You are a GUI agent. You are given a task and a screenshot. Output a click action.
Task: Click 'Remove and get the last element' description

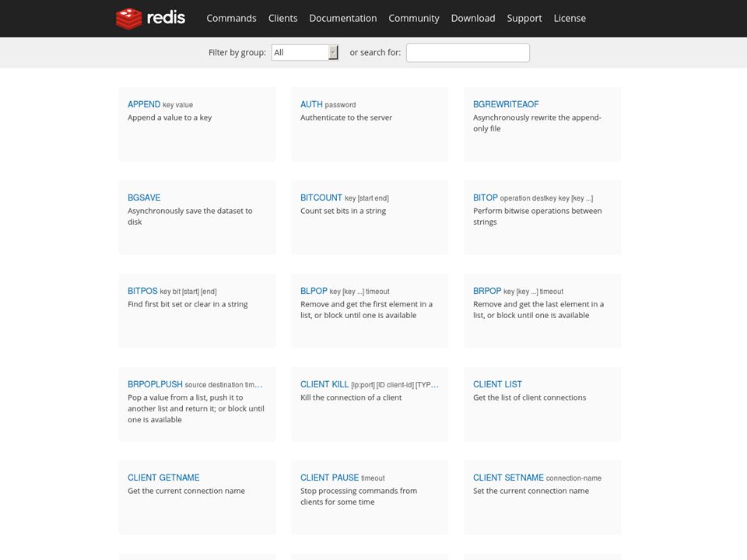[538, 310]
